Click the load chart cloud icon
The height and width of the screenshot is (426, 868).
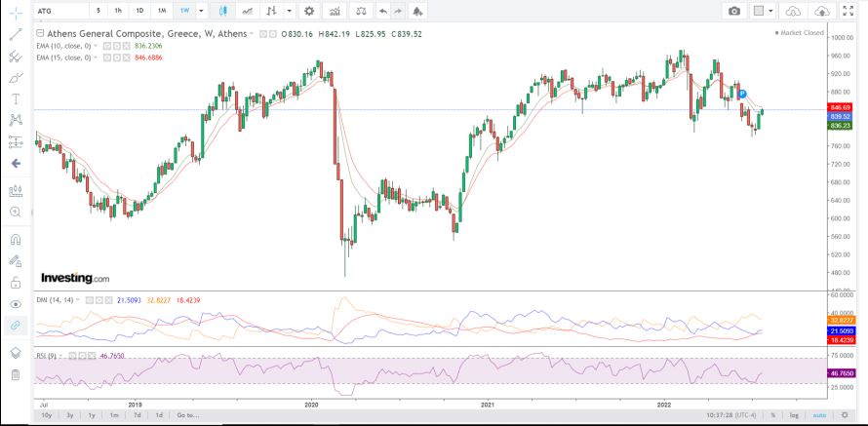(x=793, y=11)
